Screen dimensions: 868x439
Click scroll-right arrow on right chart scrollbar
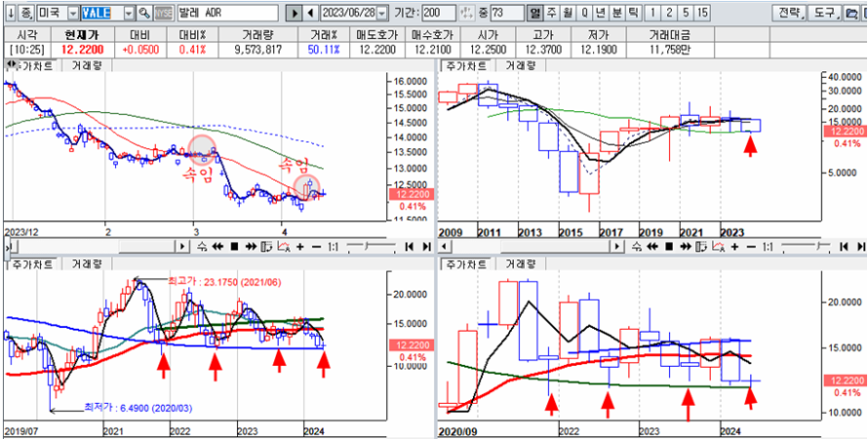pyautogui.click(x=616, y=247)
